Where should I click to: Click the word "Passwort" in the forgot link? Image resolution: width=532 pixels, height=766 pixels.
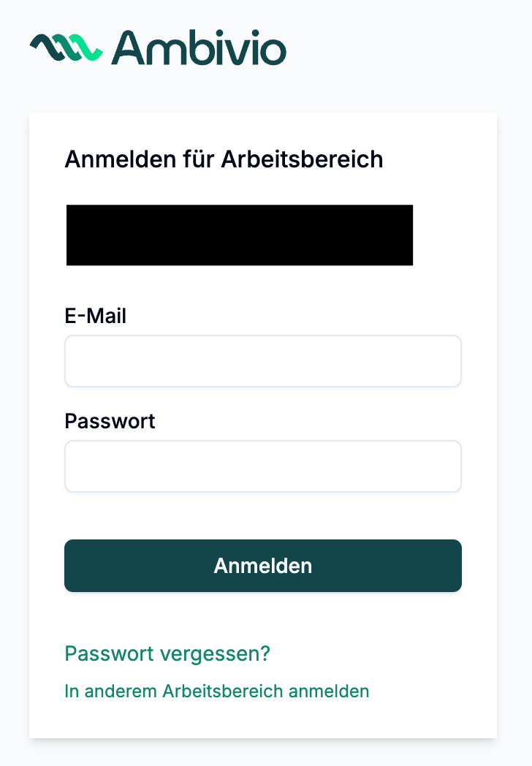tap(110, 653)
